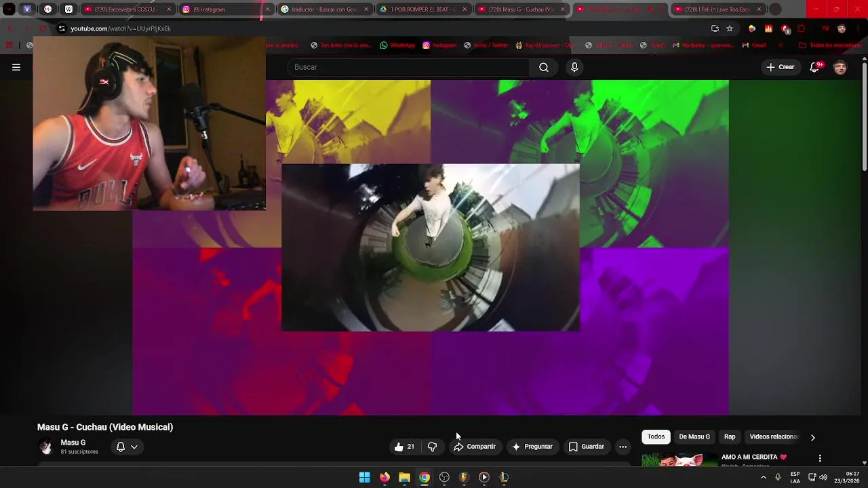Open FL Studio from the taskbar

pyautogui.click(x=464, y=477)
